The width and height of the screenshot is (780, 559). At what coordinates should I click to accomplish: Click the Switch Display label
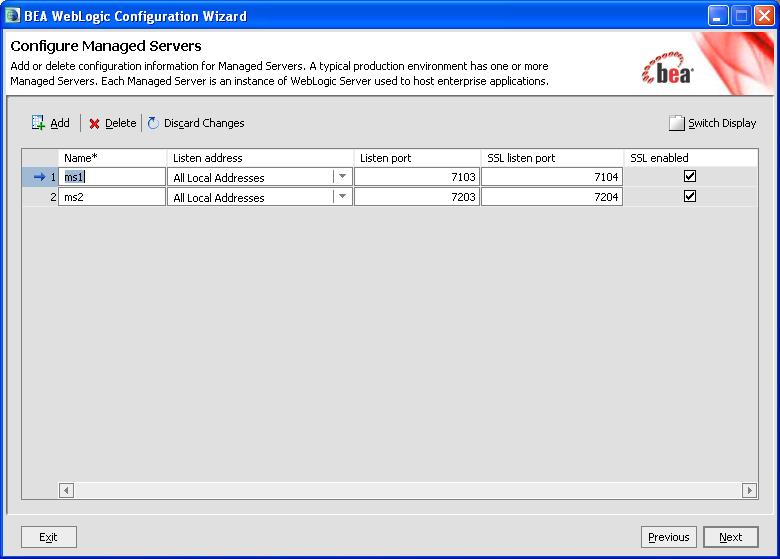coord(722,123)
